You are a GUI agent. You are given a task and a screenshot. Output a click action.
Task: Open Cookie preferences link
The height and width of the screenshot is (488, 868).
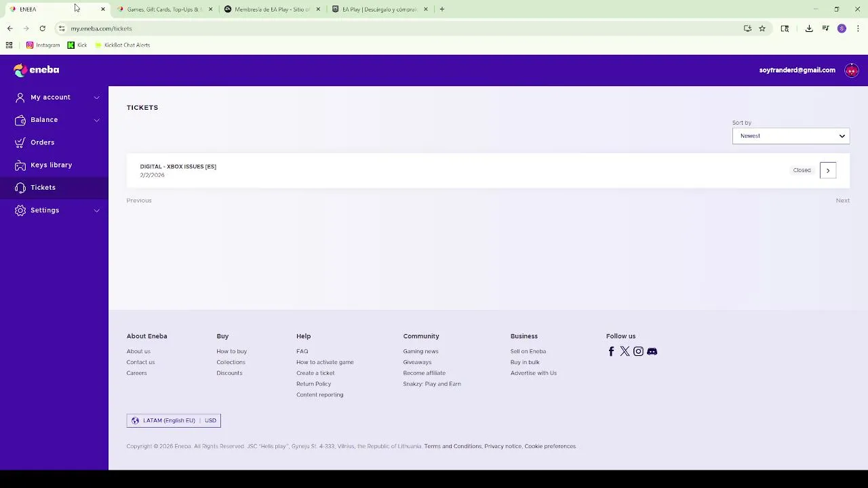(x=550, y=446)
